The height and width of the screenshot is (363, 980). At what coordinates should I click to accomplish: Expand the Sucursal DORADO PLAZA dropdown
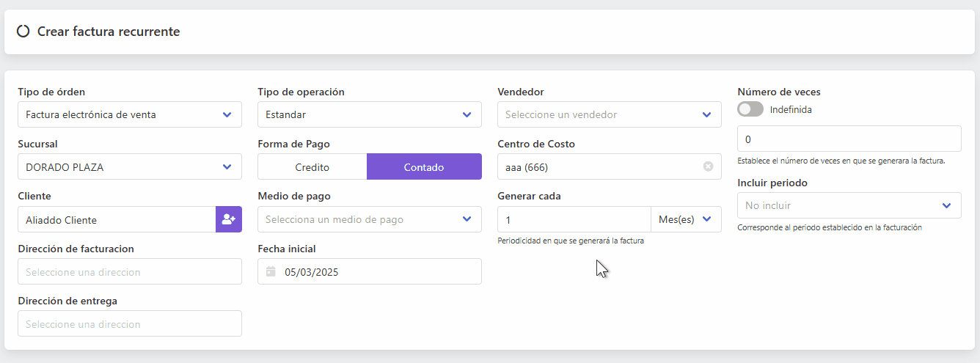[x=130, y=166]
